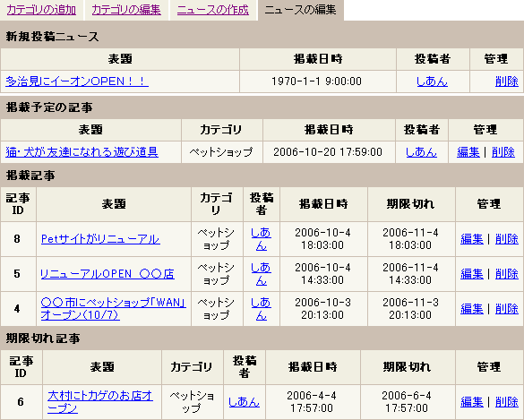524x420 pixels.
Task: Open the ニュースの作成 tab
Action: [213, 10]
